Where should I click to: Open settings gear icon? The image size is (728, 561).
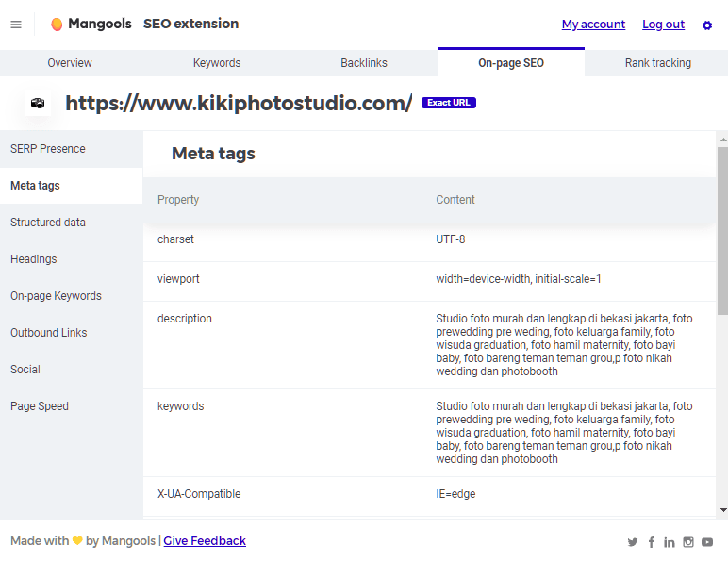click(707, 25)
